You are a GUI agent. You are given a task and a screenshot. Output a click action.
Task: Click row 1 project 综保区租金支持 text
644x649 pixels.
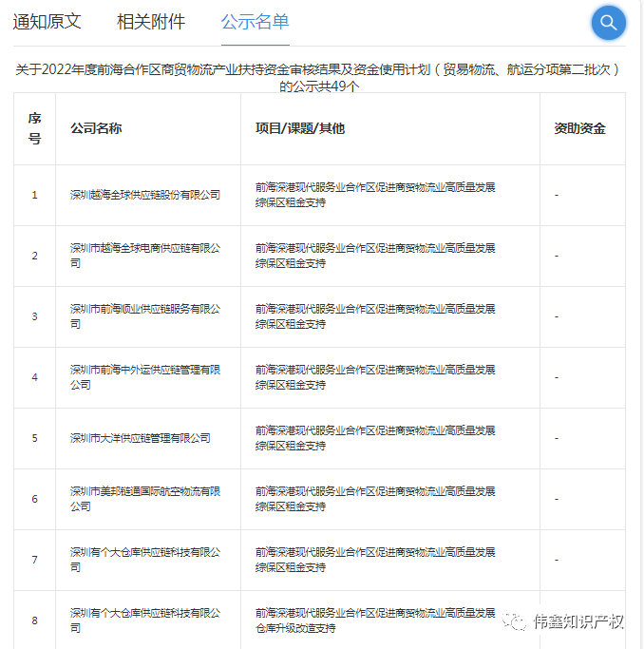(291, 202)
